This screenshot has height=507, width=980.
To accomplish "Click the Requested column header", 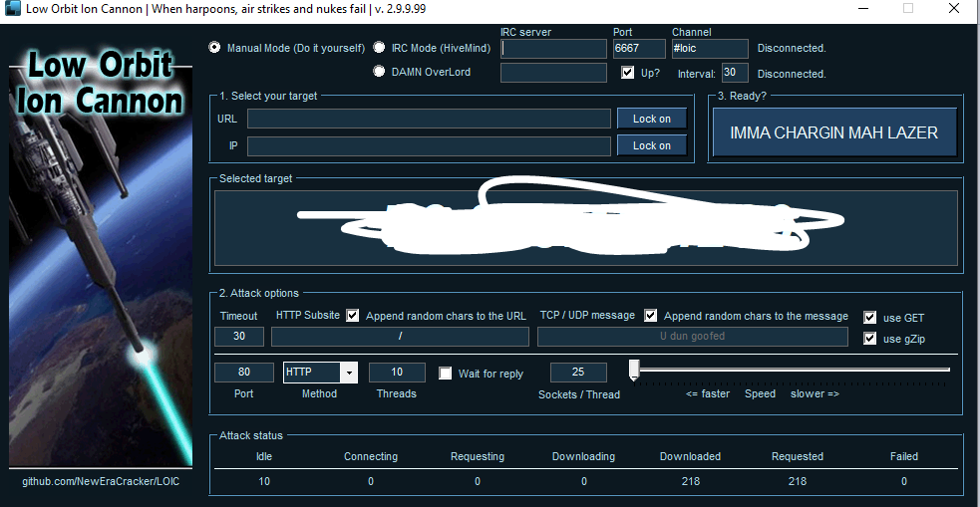I will [798, 456].
